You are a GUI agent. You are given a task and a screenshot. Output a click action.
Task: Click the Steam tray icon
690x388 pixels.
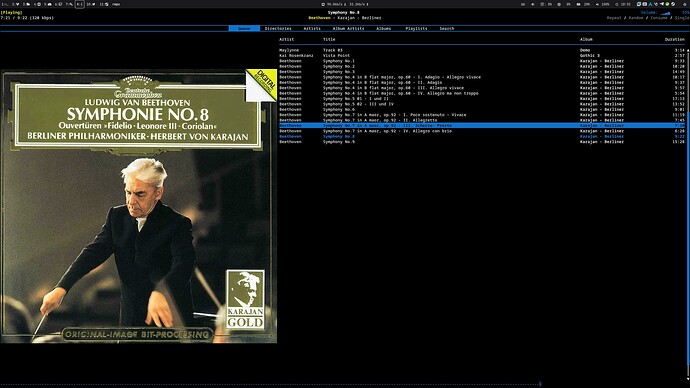pyautogui.click(x=673, y=4)
